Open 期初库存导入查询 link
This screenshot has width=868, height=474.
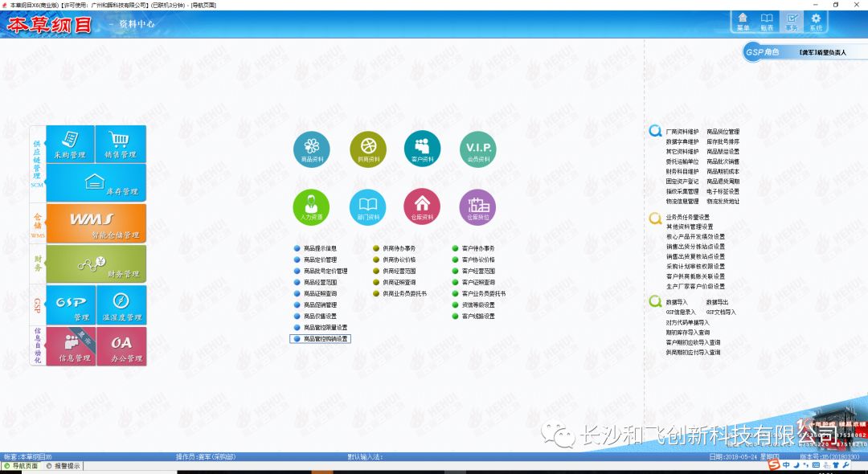coord(687,333)
